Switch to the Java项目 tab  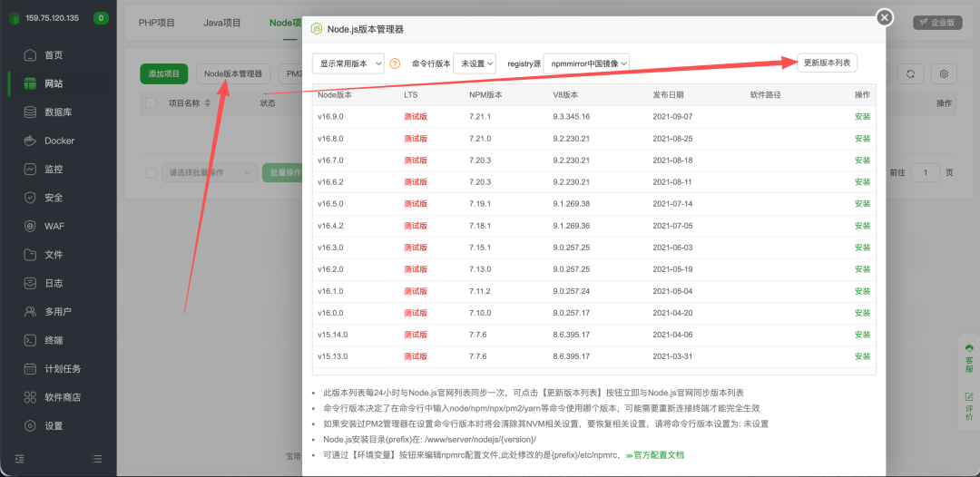point(222,23)
